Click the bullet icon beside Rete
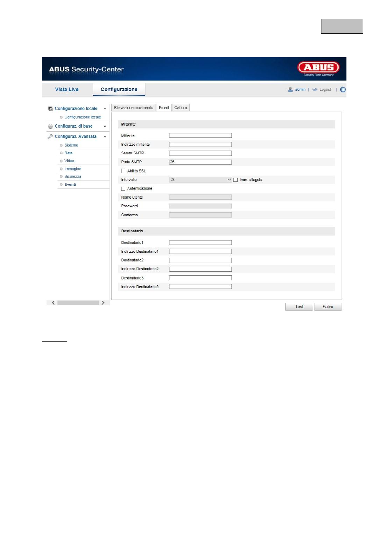Screen dimensions: 392x554 (61, 153)
